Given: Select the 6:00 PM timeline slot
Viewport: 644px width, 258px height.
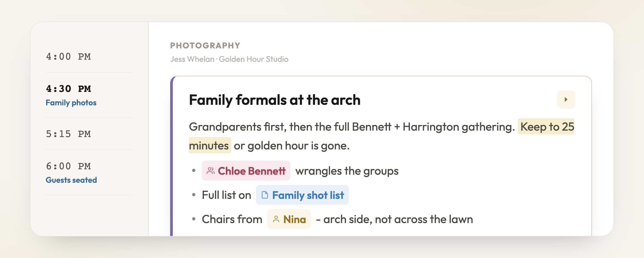Looking at the screenshot, I should click(x=89, y=172).
